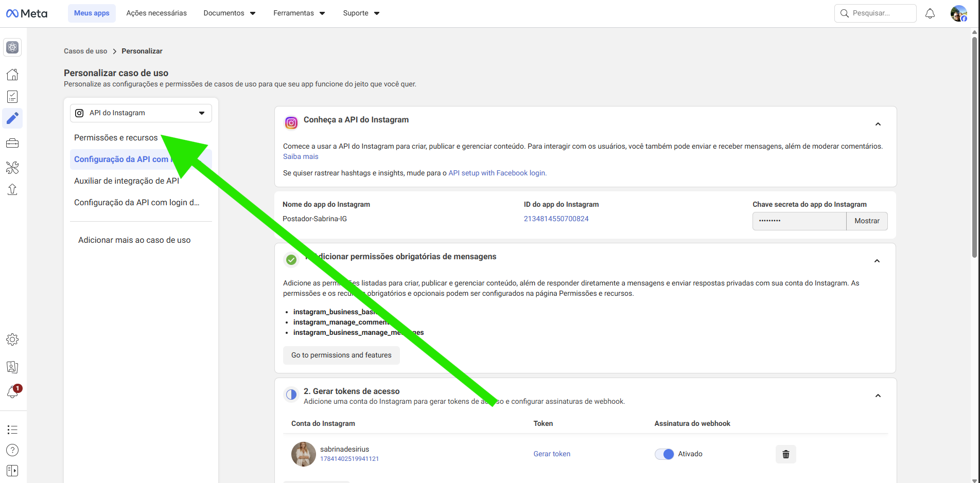The height and width of the screenshot is (483, 980).
Task: Click the half-filled progress circle icon
Action: click(291, 395)
